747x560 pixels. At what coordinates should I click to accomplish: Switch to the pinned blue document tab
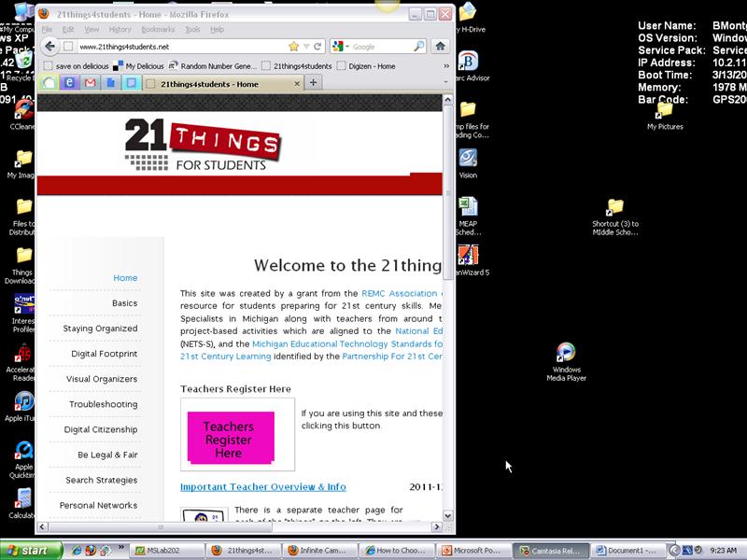[110, 83]
